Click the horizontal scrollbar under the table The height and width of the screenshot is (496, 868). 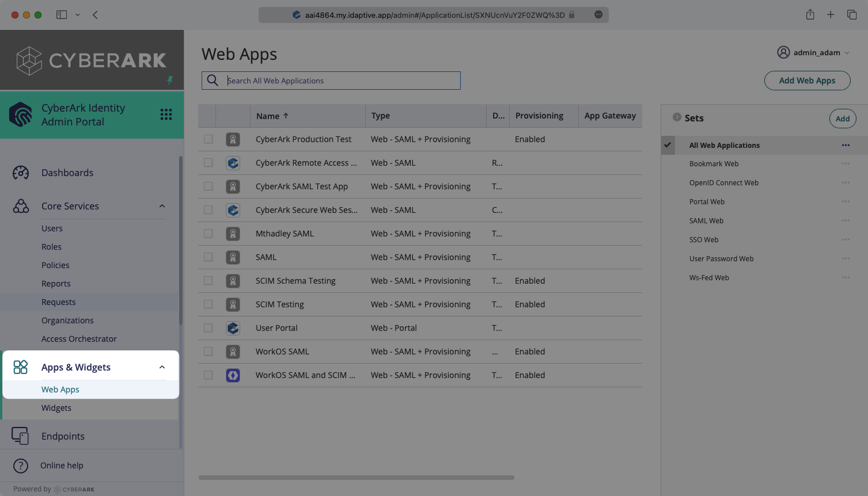356,478
